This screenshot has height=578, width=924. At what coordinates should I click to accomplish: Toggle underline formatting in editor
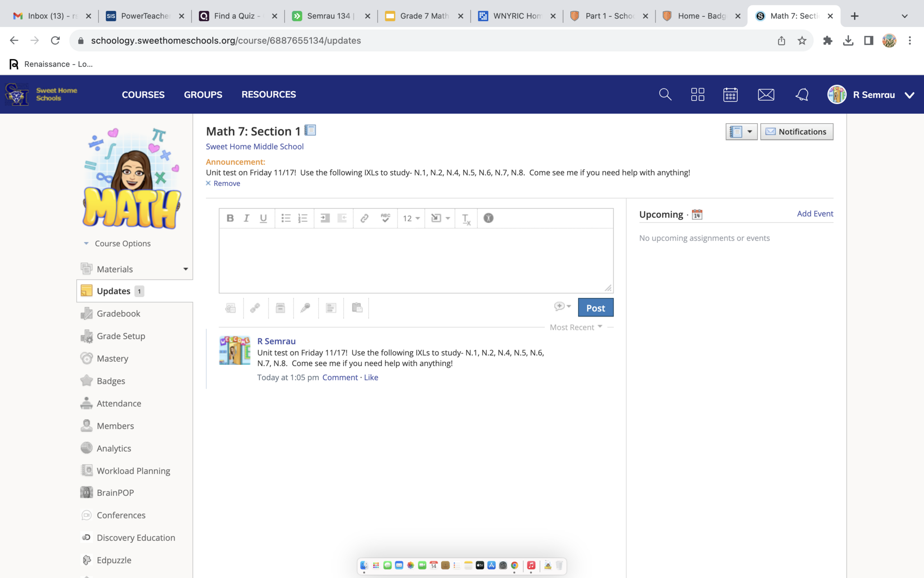click(x=263, y=218)
